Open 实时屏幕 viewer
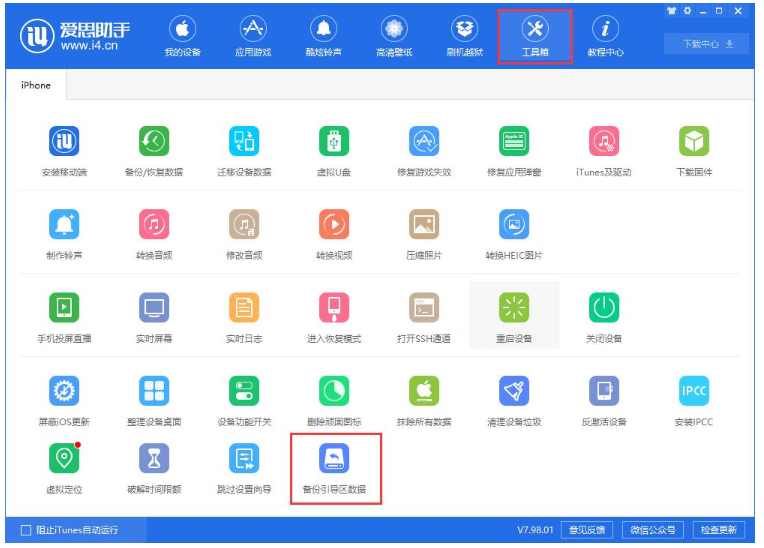This screenshot has height=548, width=764. point(154,308)
